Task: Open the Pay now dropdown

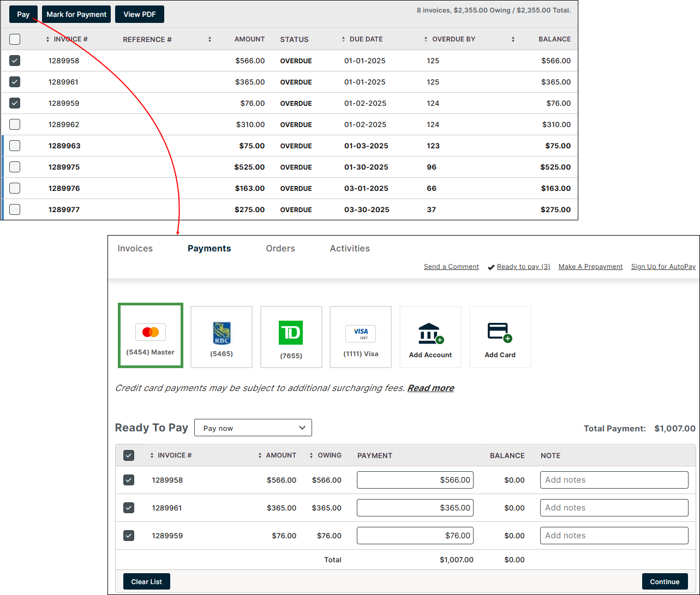Action: click(253, 428)
